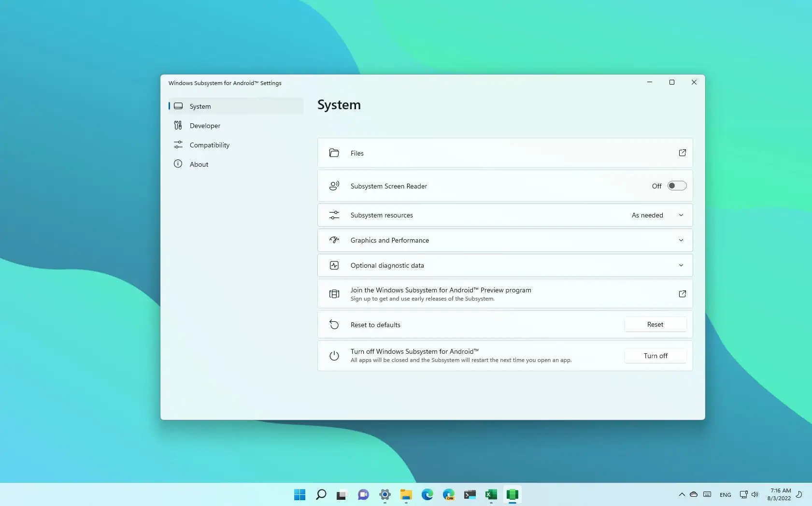Click the System monitor icon in sidebar
Image resolution: width=812 pixels, height=506 pixels.
(x=178, y=106)
